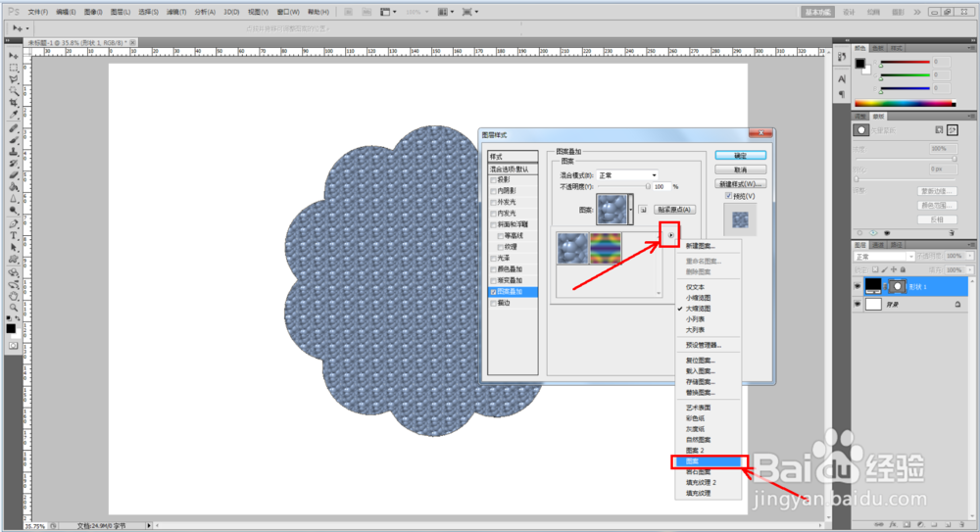Viewport: 980px width, 532px height.
Task: Choose 载入图案... in the flyout menu
Action: pyautogui.click(x=700, y=371)
